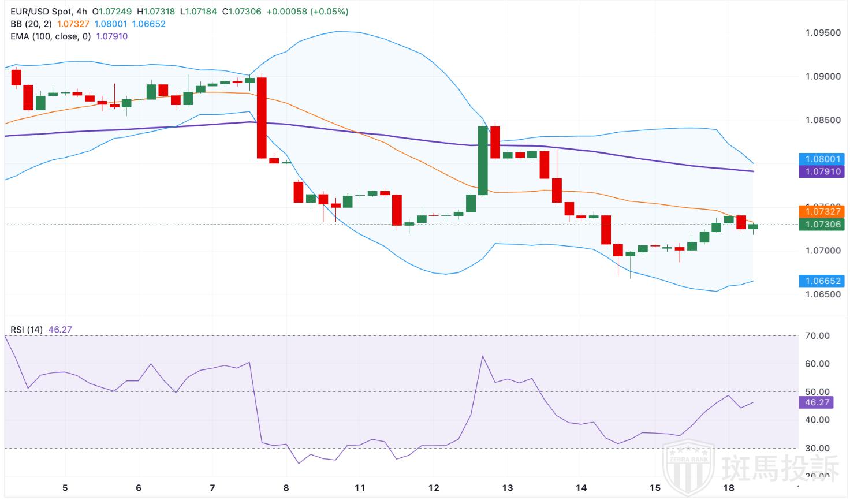Click the 30.00 RSI axis level

pyautogui.click(x=817, y=448)
